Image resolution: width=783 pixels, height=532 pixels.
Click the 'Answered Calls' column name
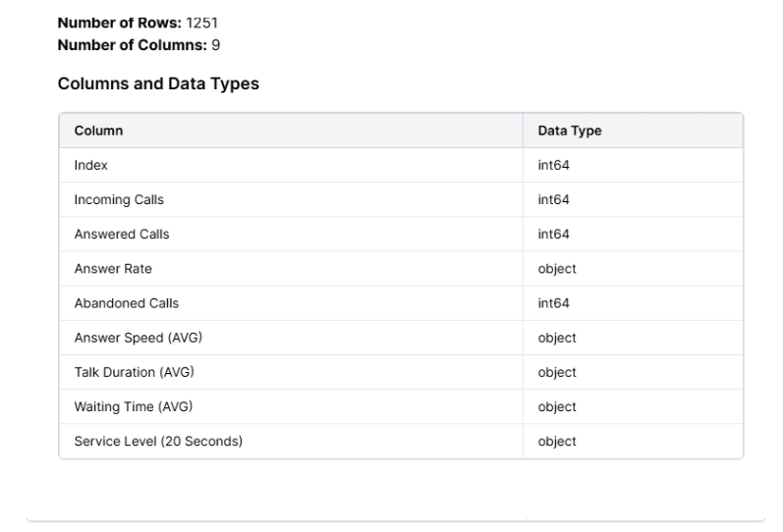pos(121,235)
